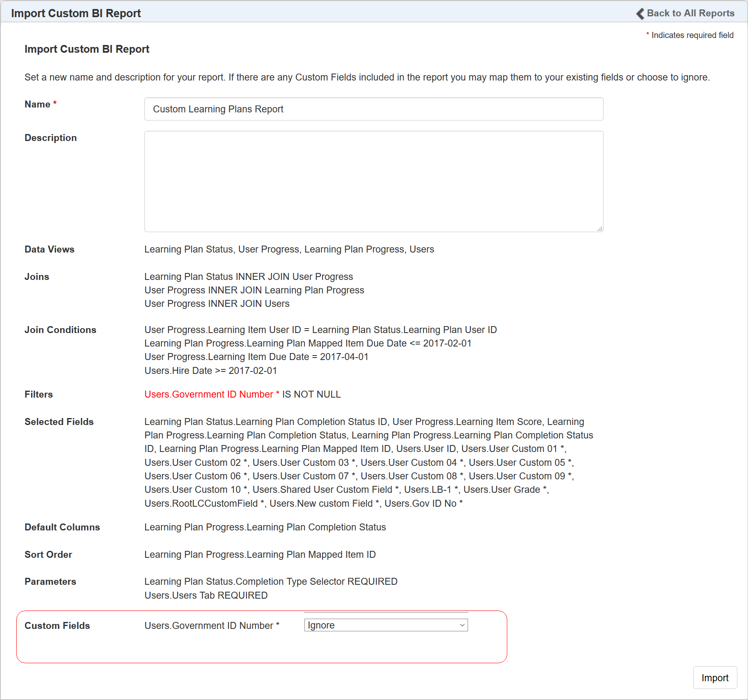Screen dimensions: 748x700
Task: Focus the Description text area
Action: point(374,181)
